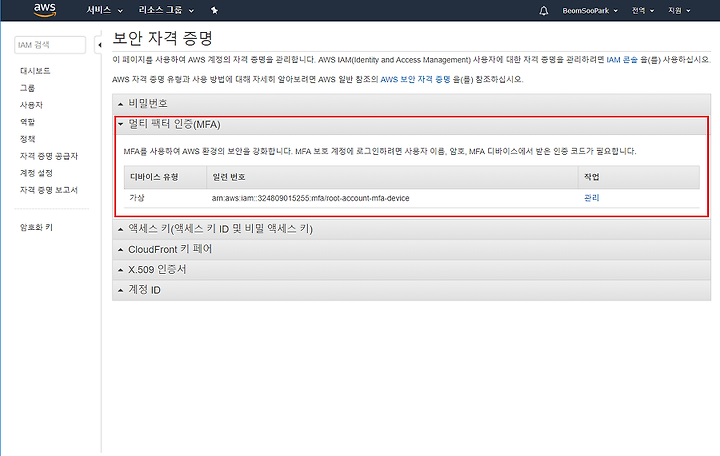Open 그룹 in the sidebar
The height and width of the screenshot is (456, 720).
click(27, 88)
